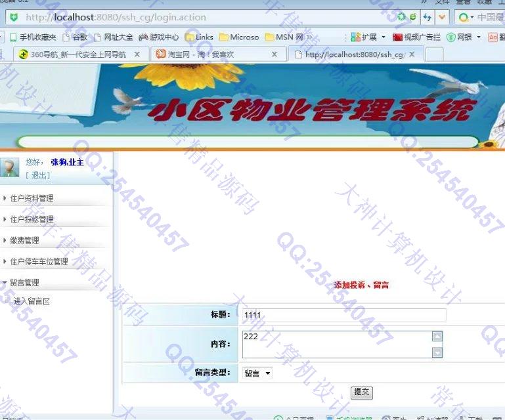This screenshot has width=505, height=420.
Task: Open the Links bookmarks folder
Action: (200, 37)
